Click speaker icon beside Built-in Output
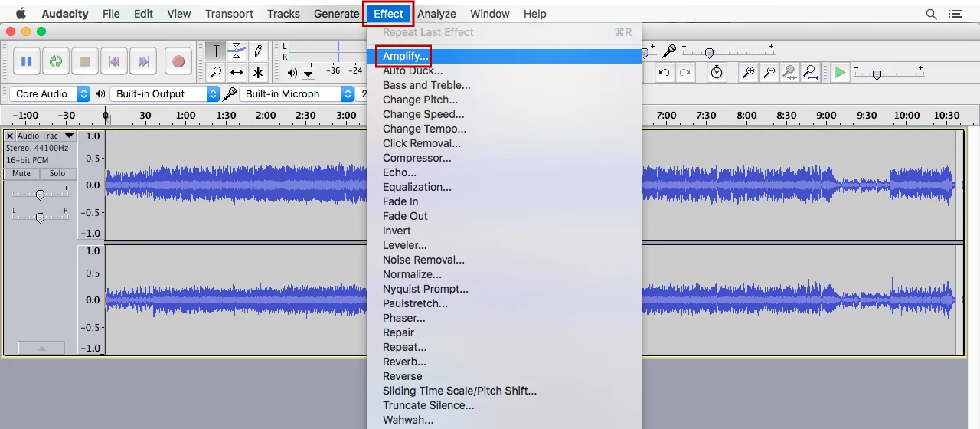Viewport: 980px width, 429px height. pos(100,94)
